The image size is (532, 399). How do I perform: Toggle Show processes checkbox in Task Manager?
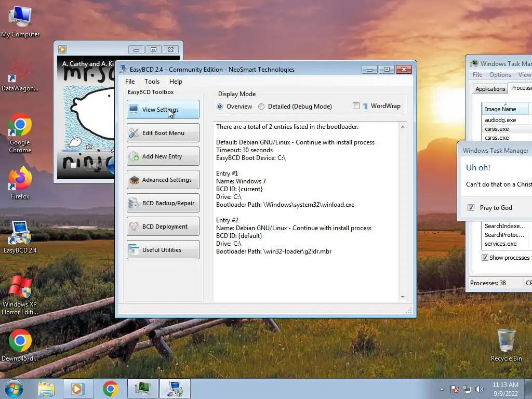tap(485, 258)
